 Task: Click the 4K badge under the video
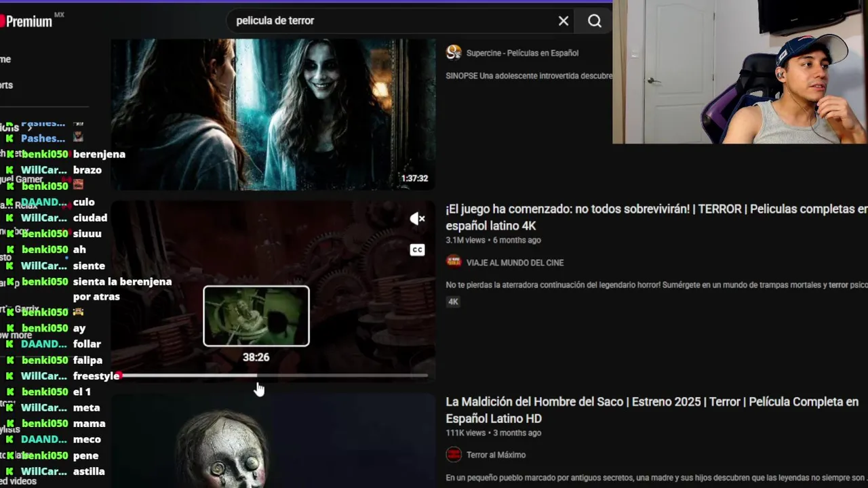(x=453, y=302)
